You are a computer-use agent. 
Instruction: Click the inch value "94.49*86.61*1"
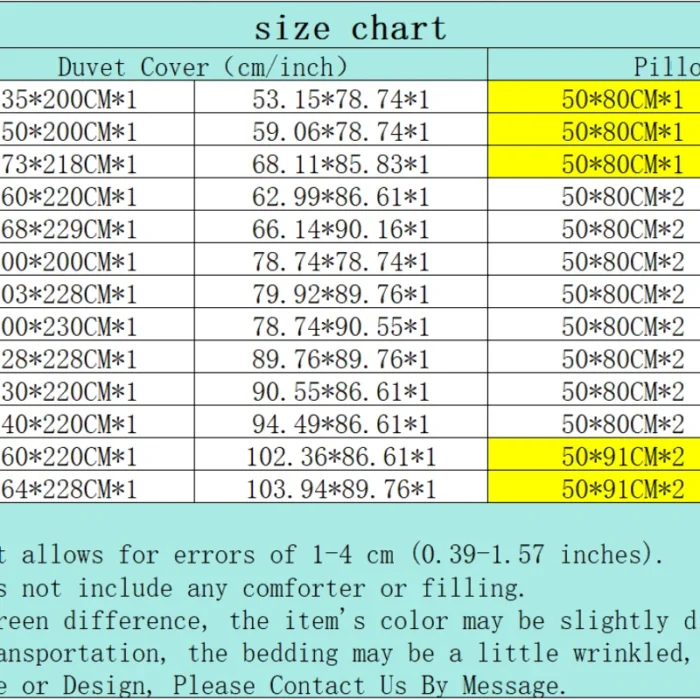point(341,424)
